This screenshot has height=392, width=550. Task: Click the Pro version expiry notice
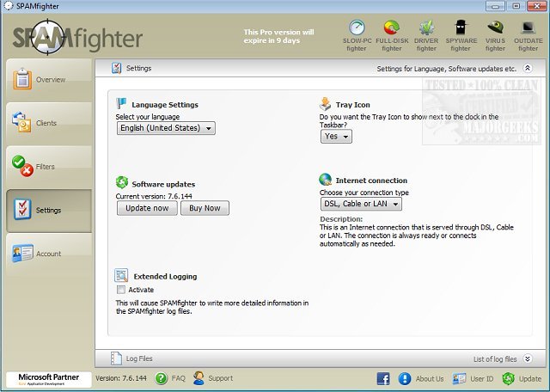coord(278,36)
